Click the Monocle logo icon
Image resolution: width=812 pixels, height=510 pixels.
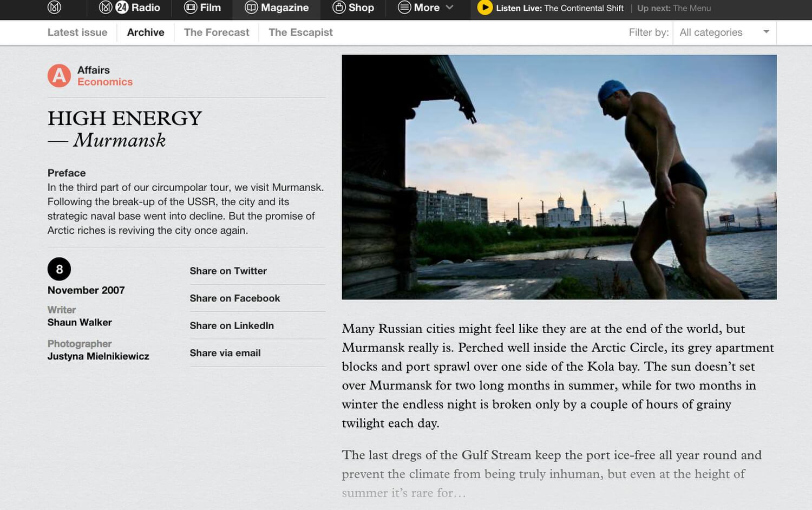pyautogui.click(x=54, y=8)
